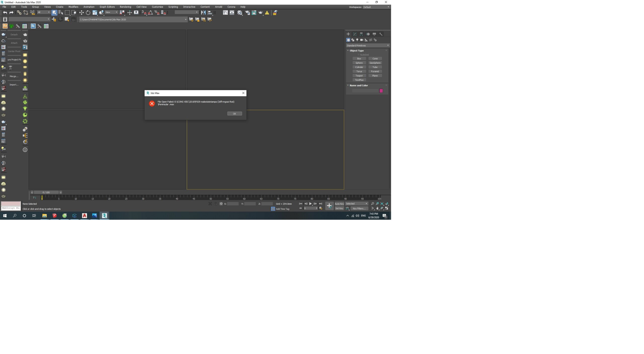644x354 pixels.
Task: Click the magenta object color swatch
Action: [x=381, y=91]
